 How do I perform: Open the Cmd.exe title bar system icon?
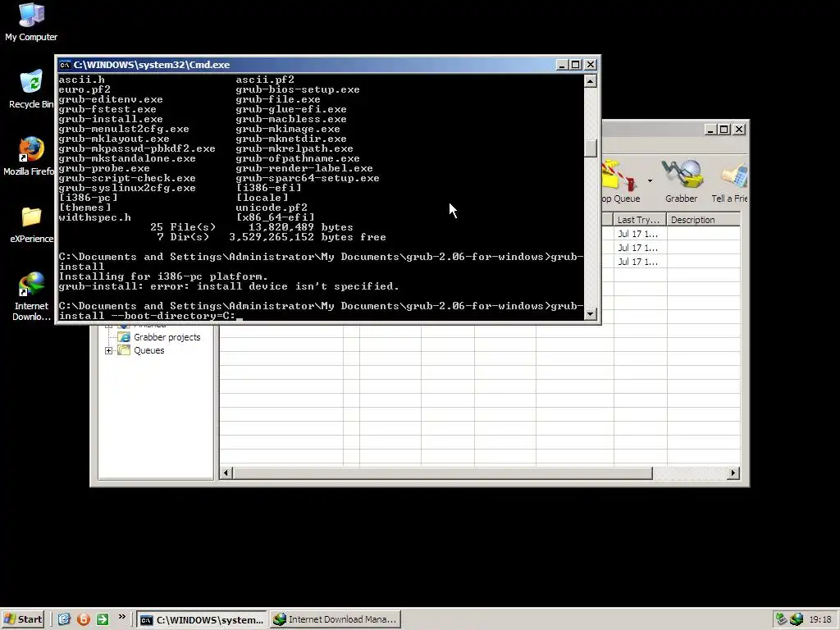65,65
